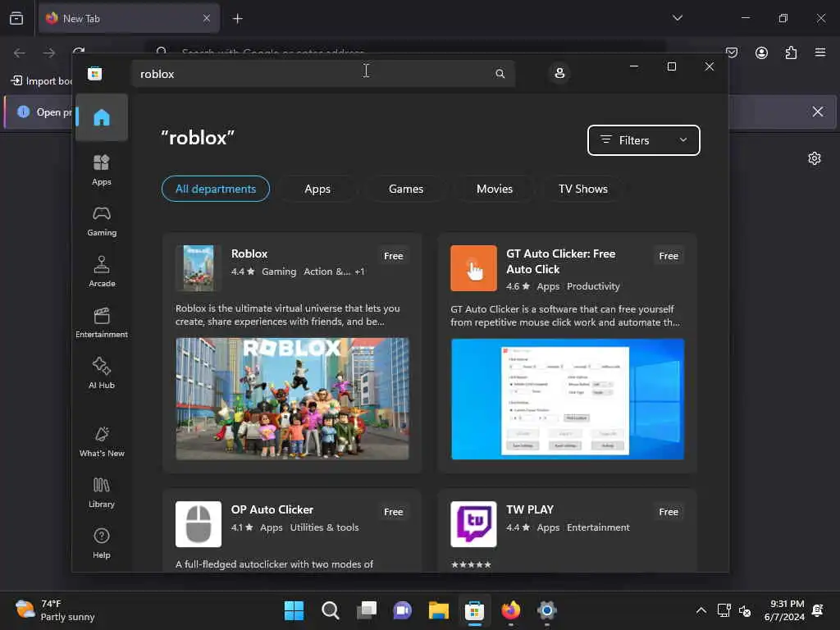Screen dimensions: 840x630
Task: Open the Apps section in sidebar
Action: tap(101, 170)
